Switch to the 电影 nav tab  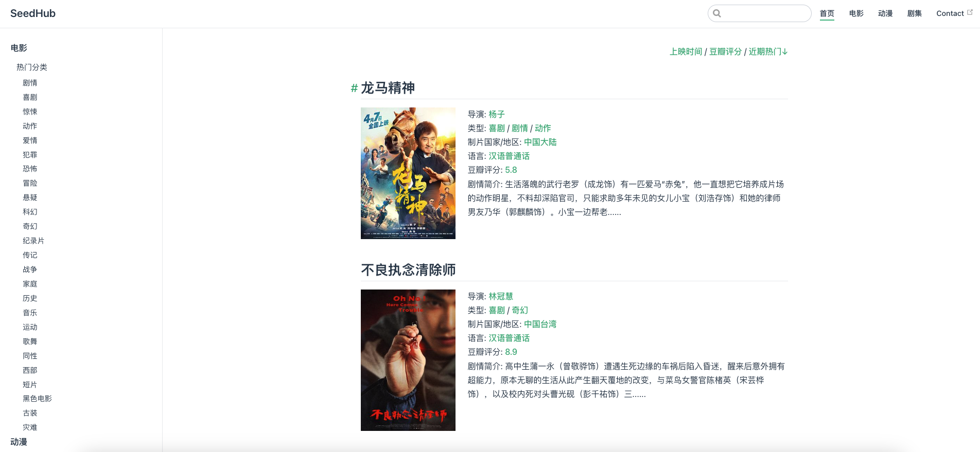point(856,13)
